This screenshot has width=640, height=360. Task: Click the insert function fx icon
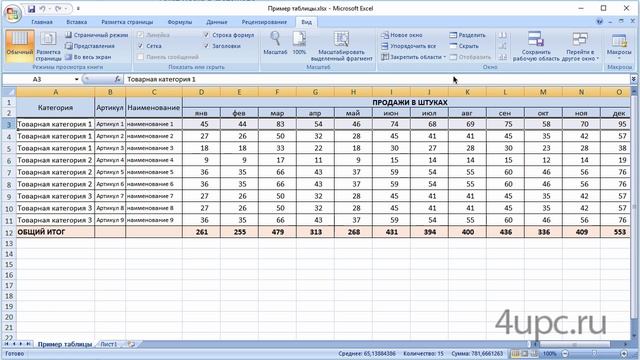click(118, 79)
